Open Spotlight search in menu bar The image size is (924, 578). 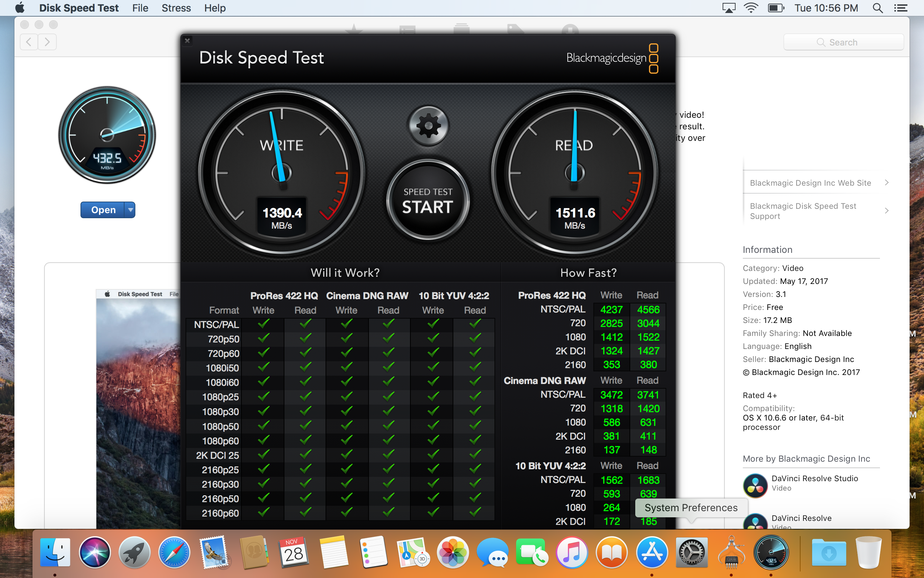pyautogui.click(x=878, y=8)
